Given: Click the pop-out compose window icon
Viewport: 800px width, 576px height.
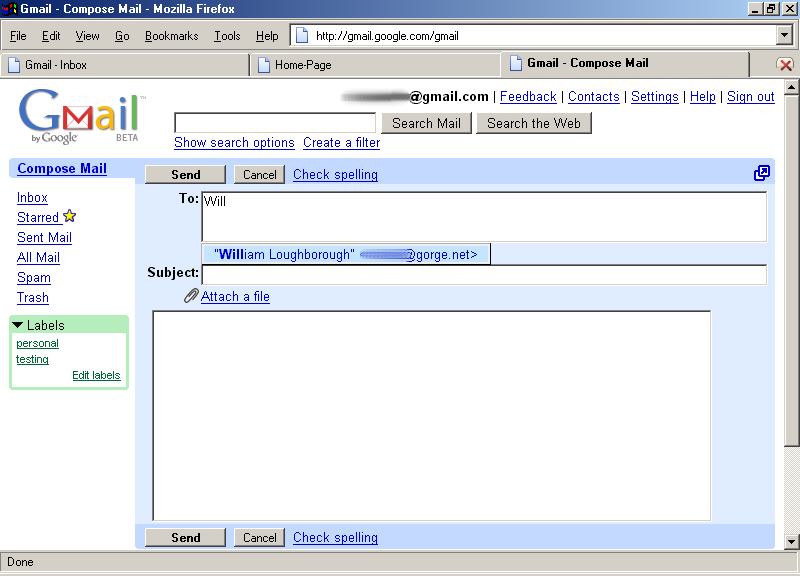Looking at the screenshot, I should (762, 174).
